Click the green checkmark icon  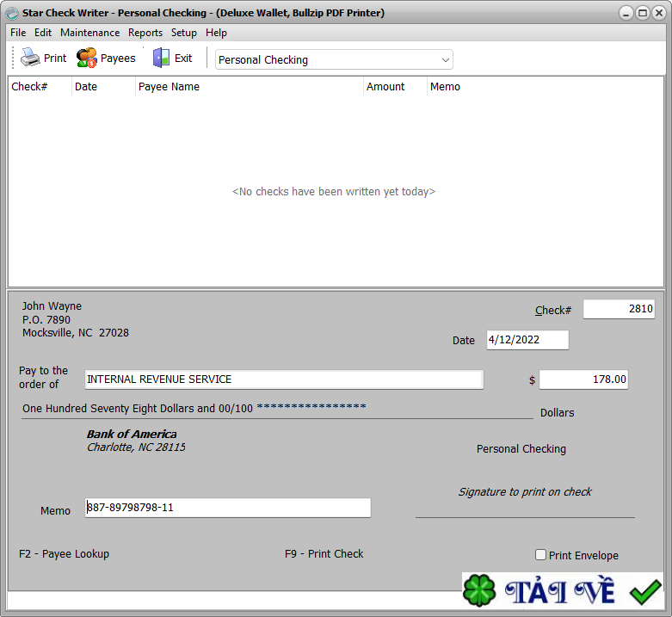click(644, 592)
